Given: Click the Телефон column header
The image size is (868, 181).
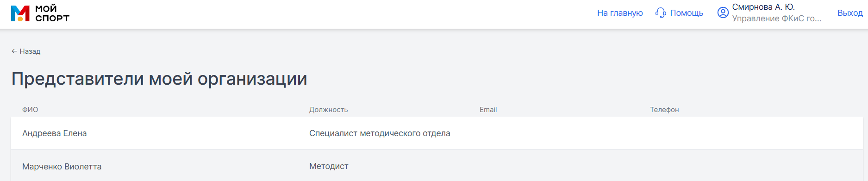Looking at the screenshot, I should [x=664, y=110].
